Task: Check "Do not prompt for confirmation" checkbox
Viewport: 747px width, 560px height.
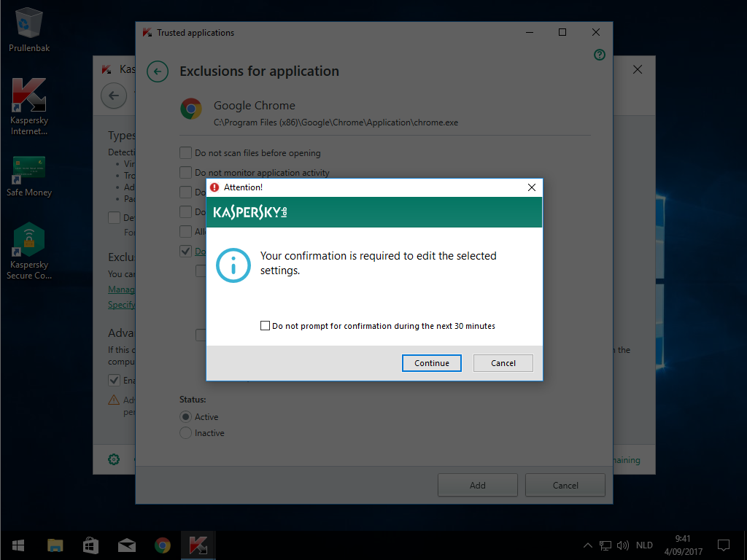Action: [265, 326]
